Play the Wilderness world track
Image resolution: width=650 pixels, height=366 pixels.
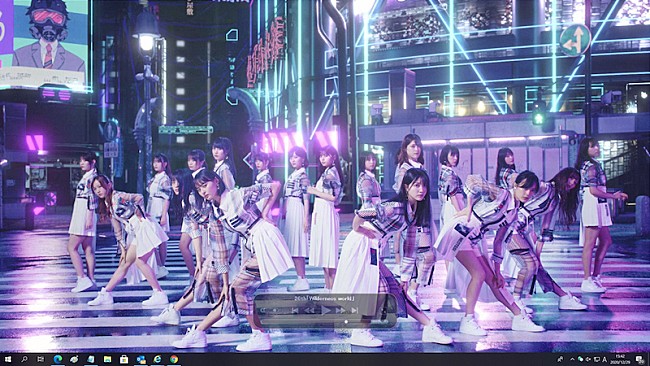click(x=326, y=310)
